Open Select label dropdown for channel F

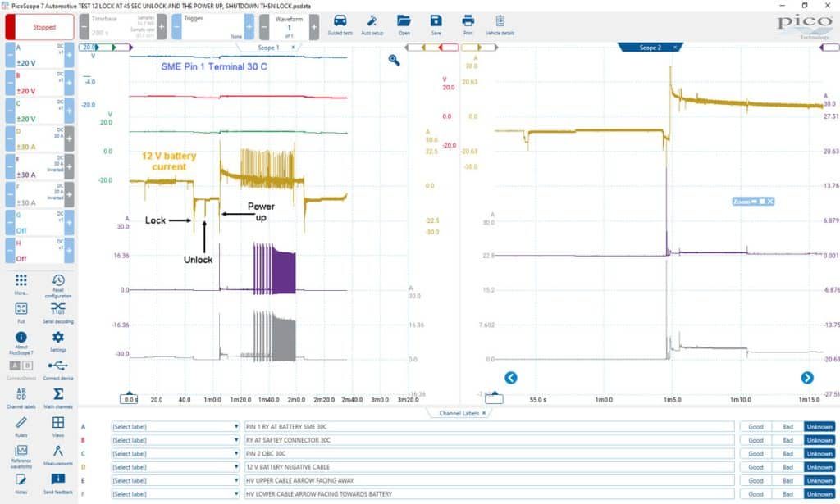coord(175,494)
